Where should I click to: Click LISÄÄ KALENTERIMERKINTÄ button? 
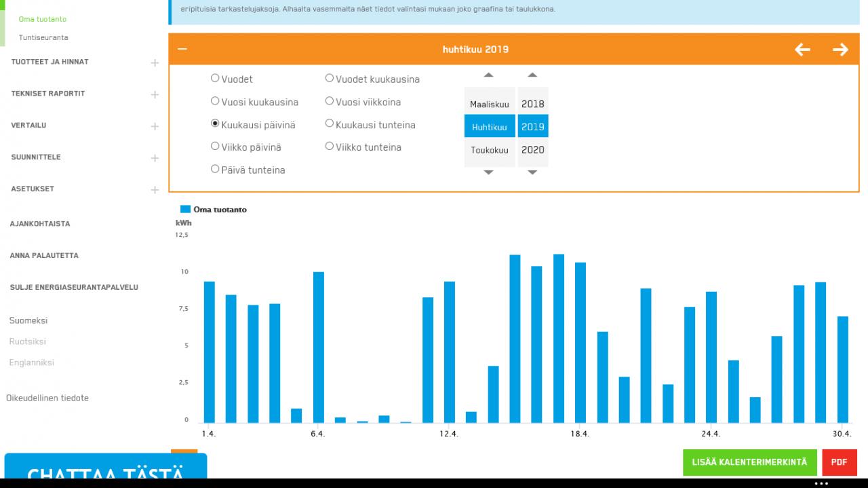point(749,462)
